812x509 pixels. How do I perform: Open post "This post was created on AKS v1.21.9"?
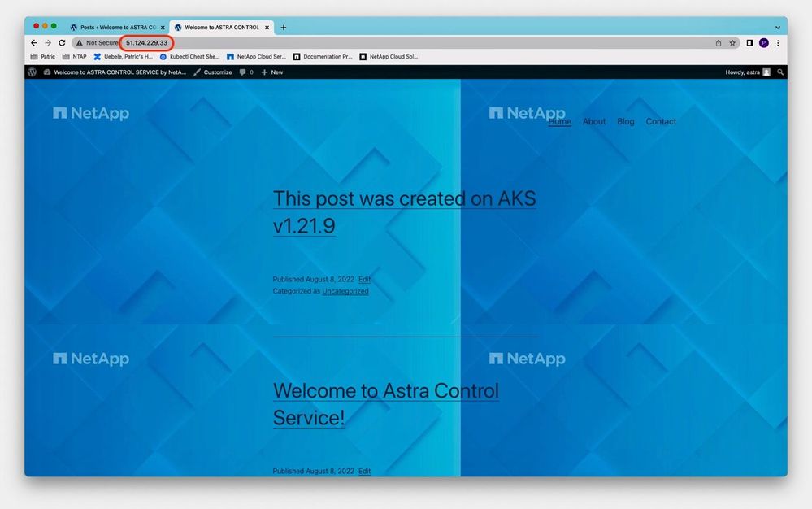(x=405, y=211)
